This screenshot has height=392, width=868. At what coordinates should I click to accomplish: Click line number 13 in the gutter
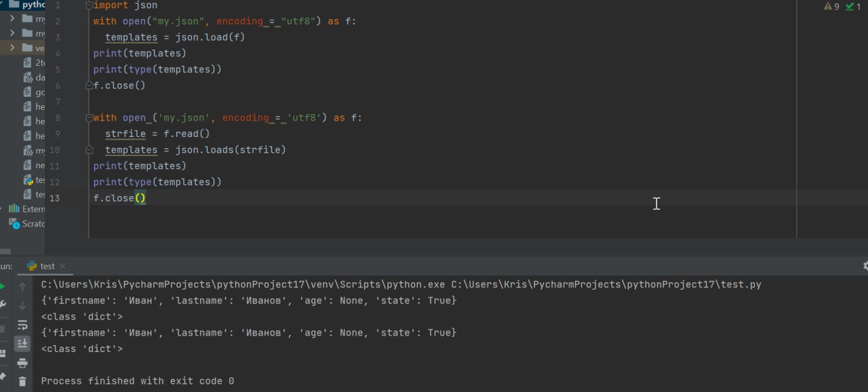pos(54,198)
